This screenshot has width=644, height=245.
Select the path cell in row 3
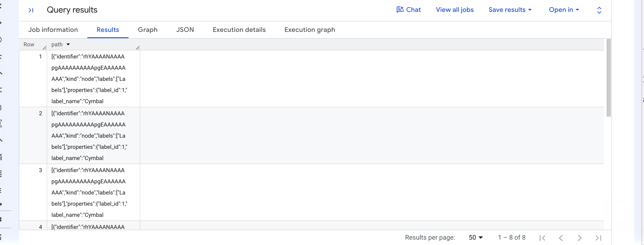click(93, 192)
